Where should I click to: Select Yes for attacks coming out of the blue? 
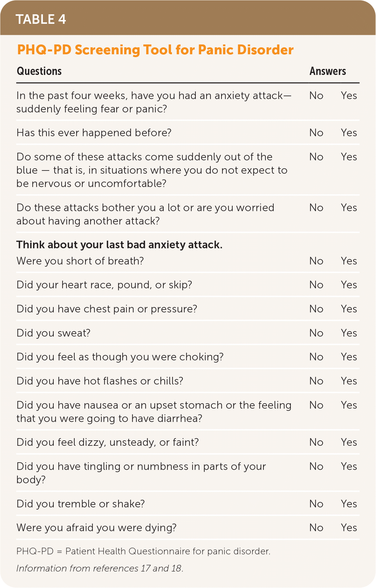349,157
